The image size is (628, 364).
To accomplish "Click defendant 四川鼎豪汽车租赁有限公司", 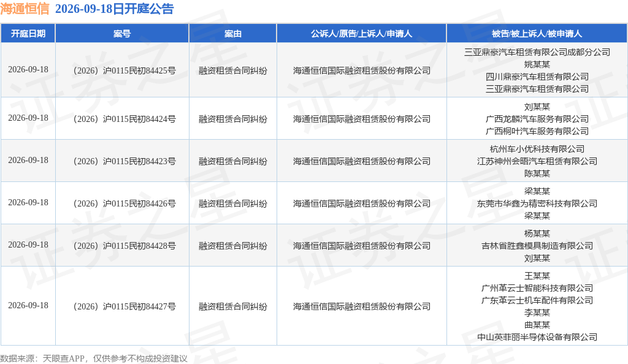I will pyautogui.click(x=537, y=77).
